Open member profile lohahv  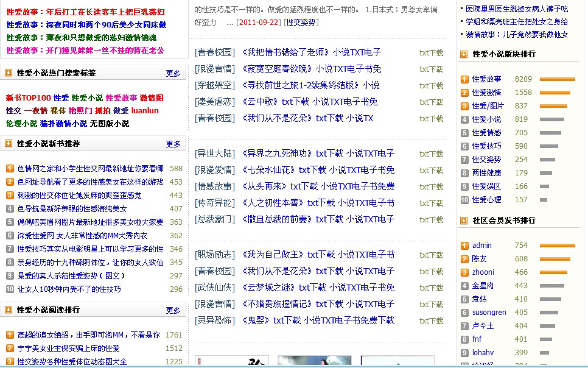coord(483,353)
